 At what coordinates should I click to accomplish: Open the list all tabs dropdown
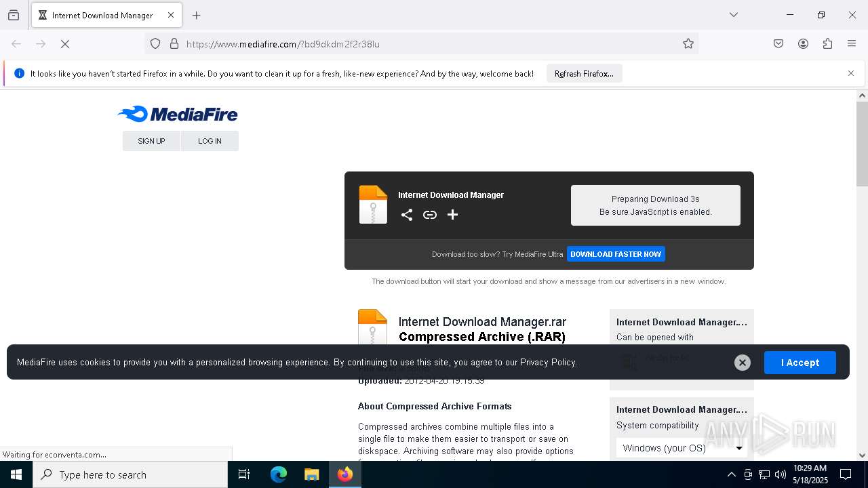734,15
